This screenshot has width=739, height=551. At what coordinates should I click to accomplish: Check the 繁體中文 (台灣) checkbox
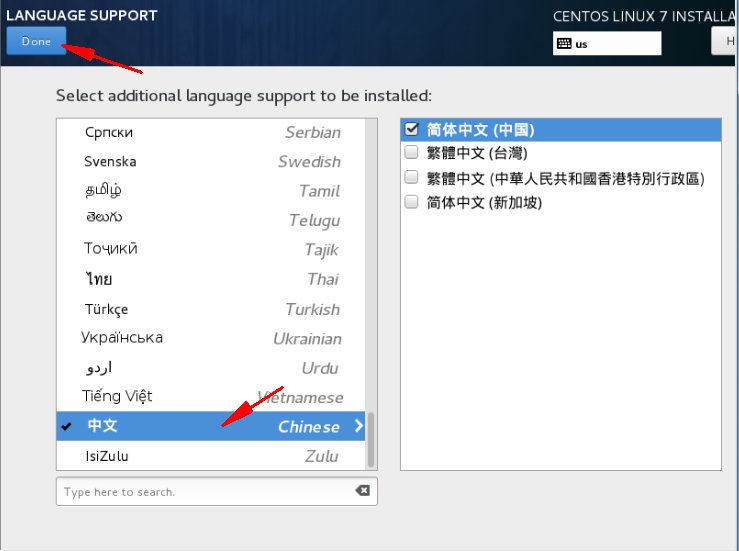(411, 152)
